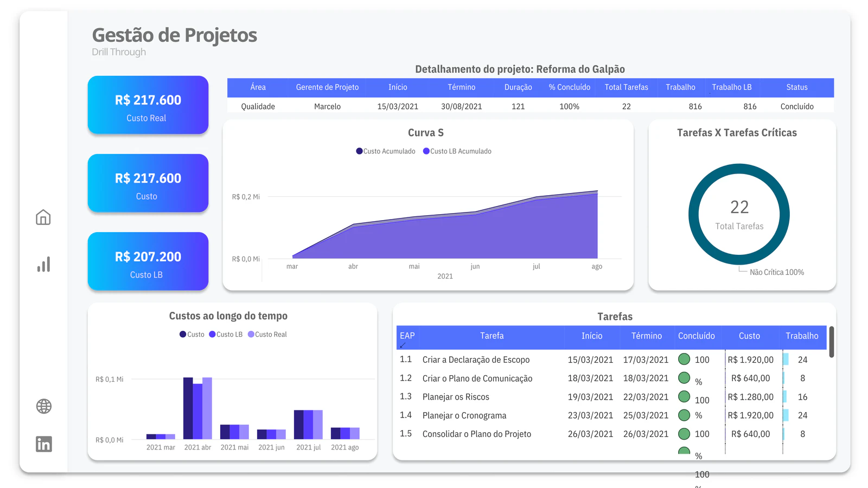
Task: Sort by the Trabalho column header in the Tarefas table
Action: pos(802,336)
